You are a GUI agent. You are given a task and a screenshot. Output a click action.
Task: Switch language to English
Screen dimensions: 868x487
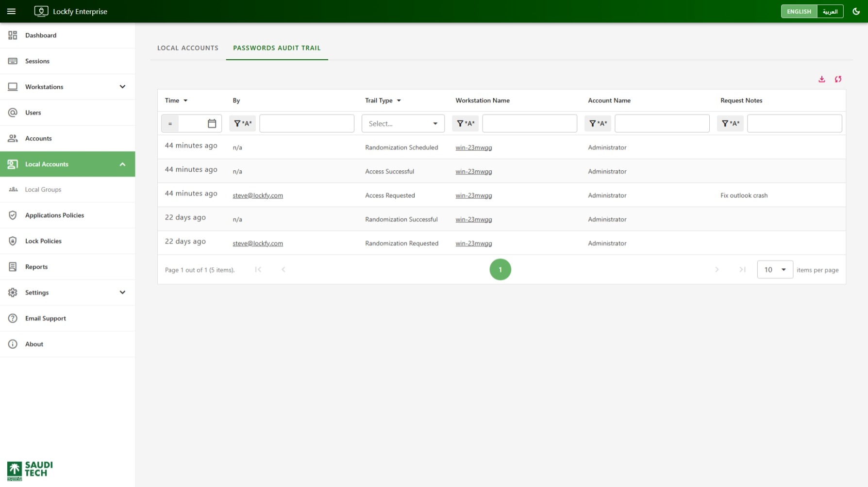[x=799, y=11]
